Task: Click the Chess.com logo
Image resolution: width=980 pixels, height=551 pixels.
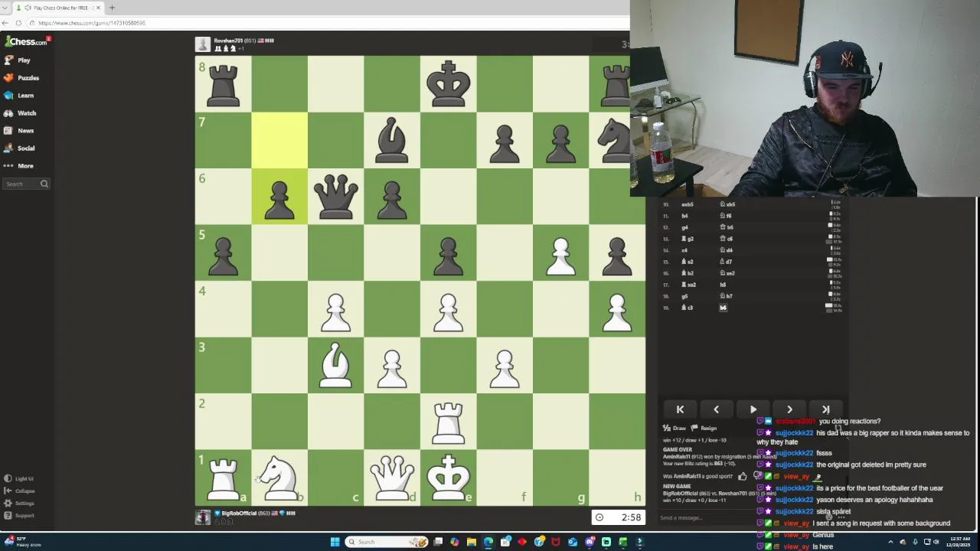Action: tap(26, 41)
